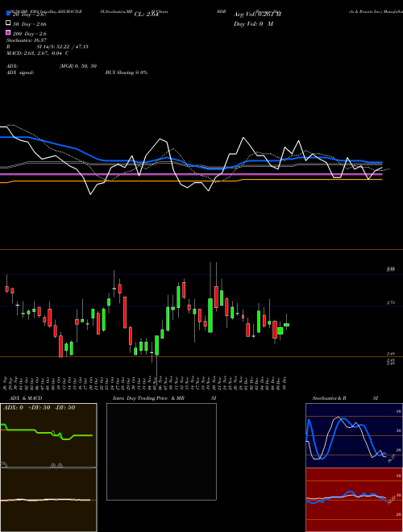403x532 pixels.
Task: Click the white 50 Day legend swatch
Action: point(8,23)
